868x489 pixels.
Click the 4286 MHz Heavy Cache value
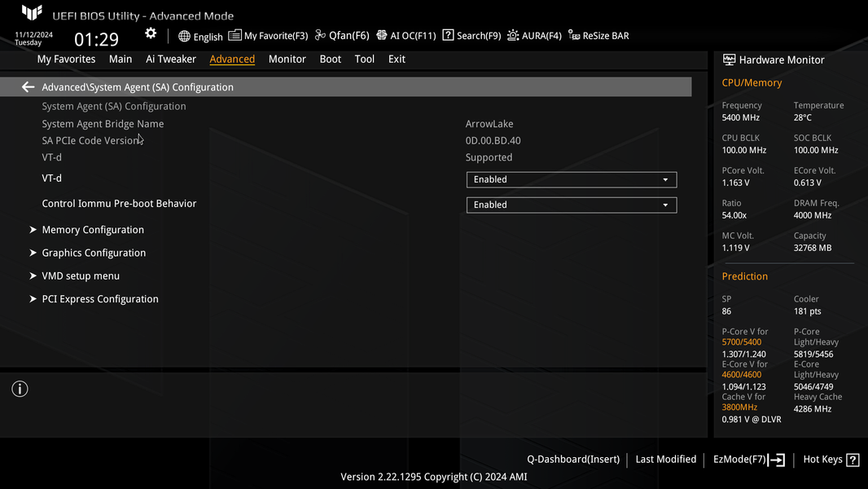click(812, 409)
